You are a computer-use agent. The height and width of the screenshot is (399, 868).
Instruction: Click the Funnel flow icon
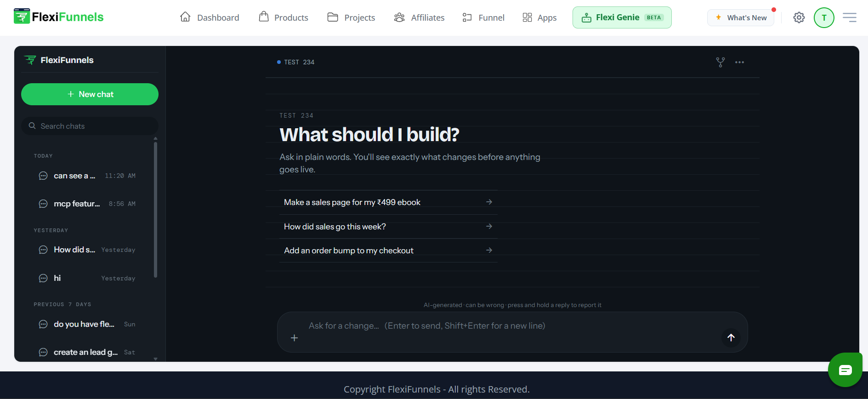[x=467, y=17]
